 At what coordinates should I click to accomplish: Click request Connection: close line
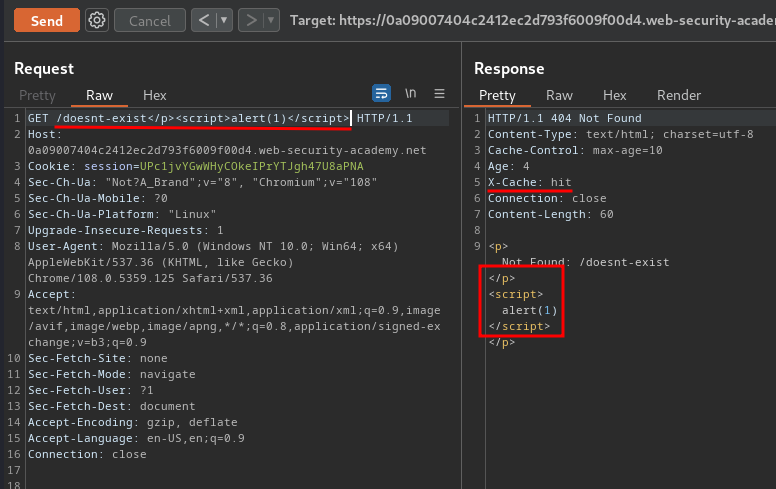coord(87,454)
